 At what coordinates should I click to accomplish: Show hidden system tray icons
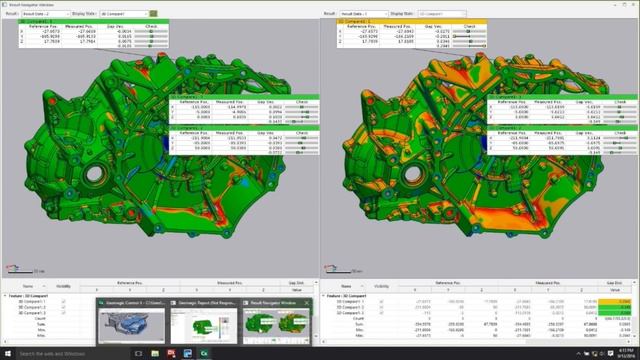coord(578,353)
